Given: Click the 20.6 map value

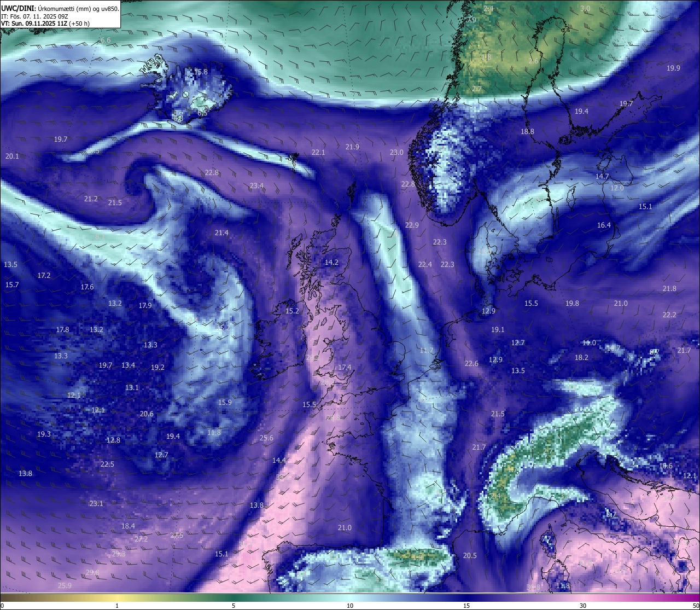Looking at the screenshot, I should [x=147, y=414].
